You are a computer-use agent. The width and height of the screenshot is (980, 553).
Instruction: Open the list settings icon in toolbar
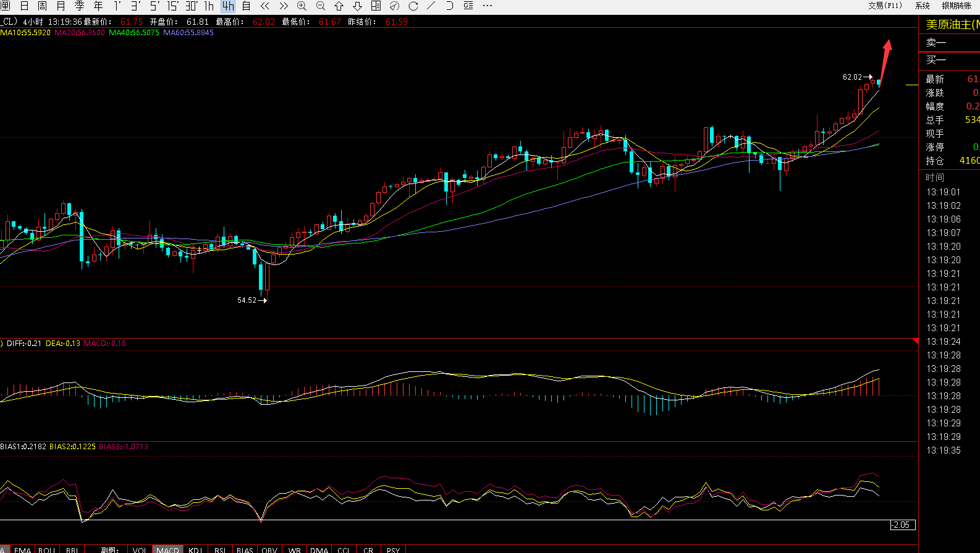point(468,6)
